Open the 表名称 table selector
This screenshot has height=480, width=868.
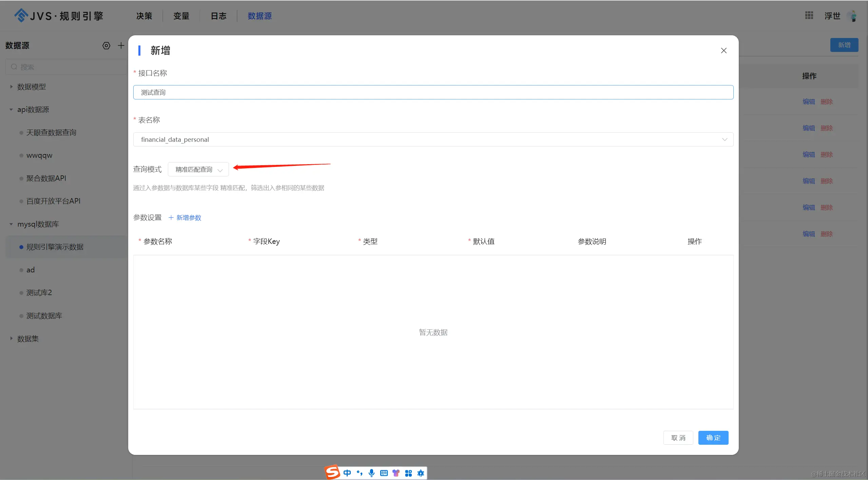click(433, 139)
